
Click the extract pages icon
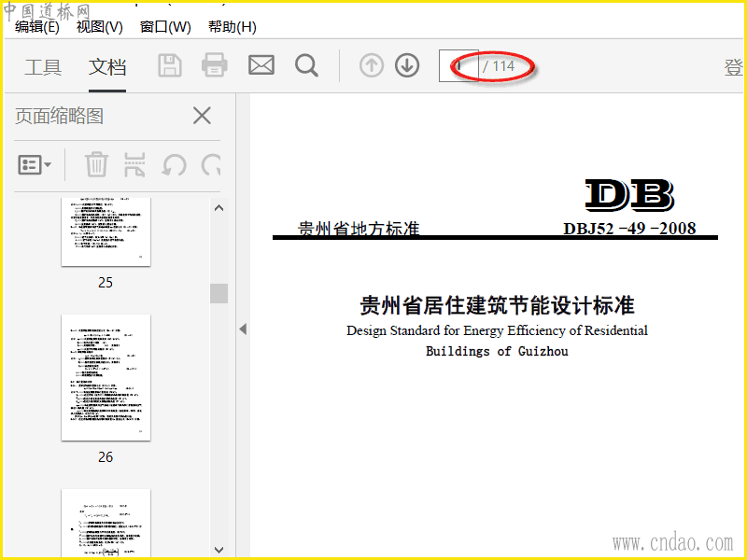pos(134,165)
